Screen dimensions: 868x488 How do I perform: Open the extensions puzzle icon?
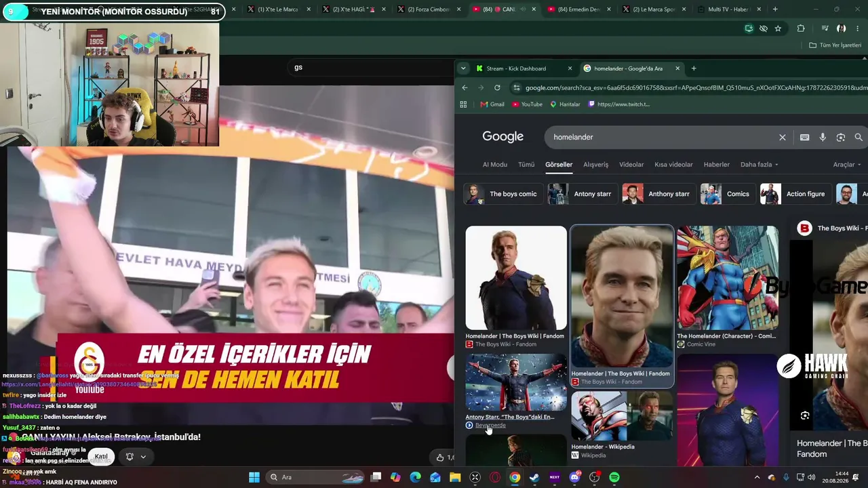(x=801, y=28)
